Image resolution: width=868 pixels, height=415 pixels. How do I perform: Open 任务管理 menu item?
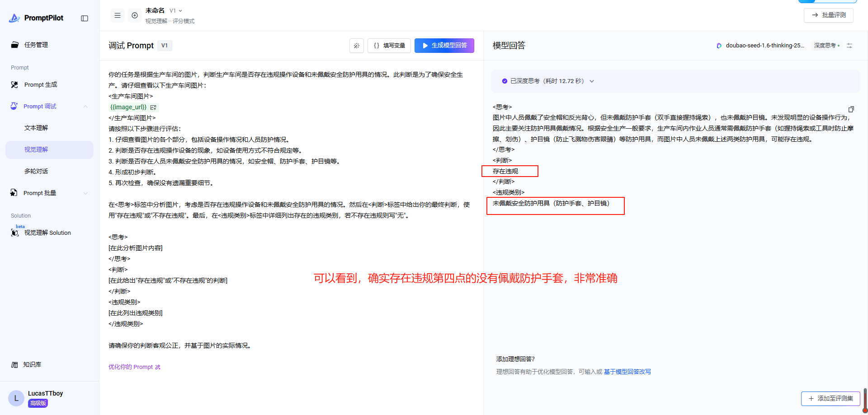click(36, 45)
